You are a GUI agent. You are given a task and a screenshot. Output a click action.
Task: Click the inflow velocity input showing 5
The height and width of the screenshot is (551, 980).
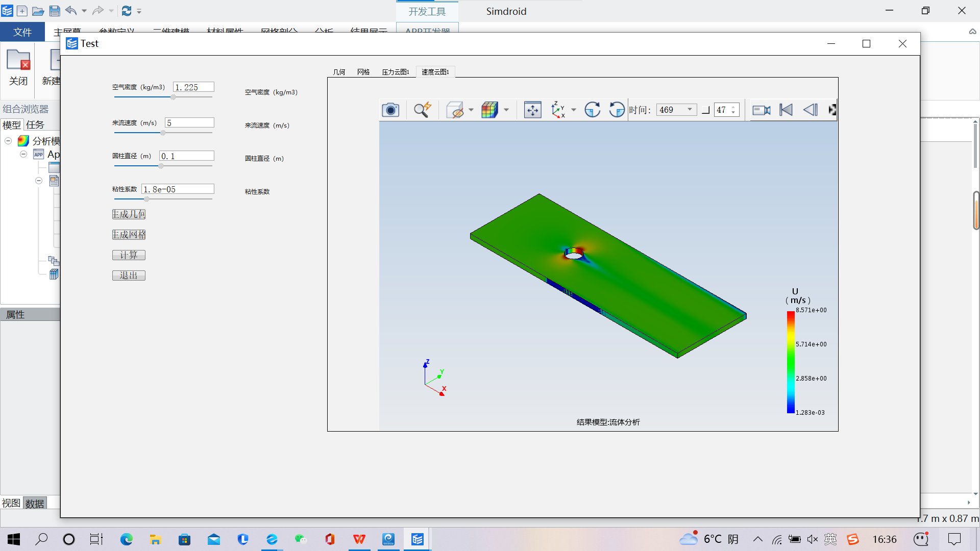point(189,123)
